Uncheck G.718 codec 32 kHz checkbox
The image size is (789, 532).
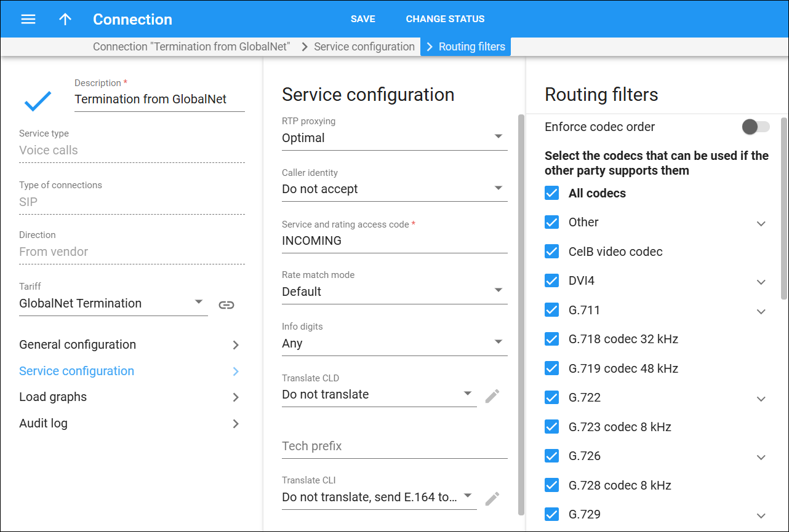551,339
